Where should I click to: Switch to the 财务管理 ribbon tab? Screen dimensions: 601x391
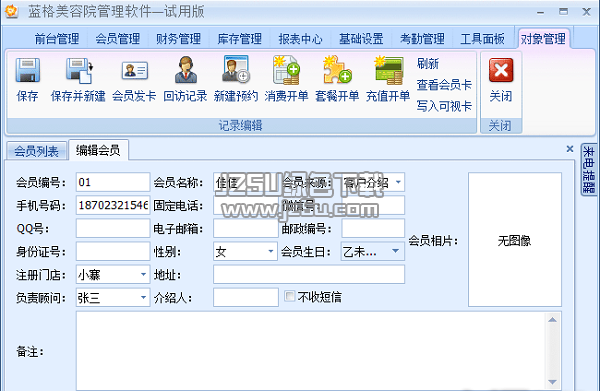click(x=178, y=39)
